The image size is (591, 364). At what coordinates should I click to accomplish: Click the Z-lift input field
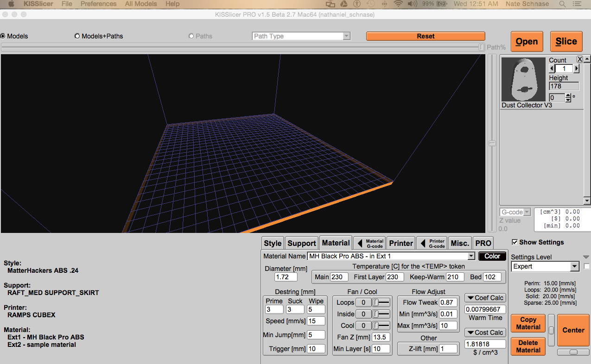coord(449,349)
